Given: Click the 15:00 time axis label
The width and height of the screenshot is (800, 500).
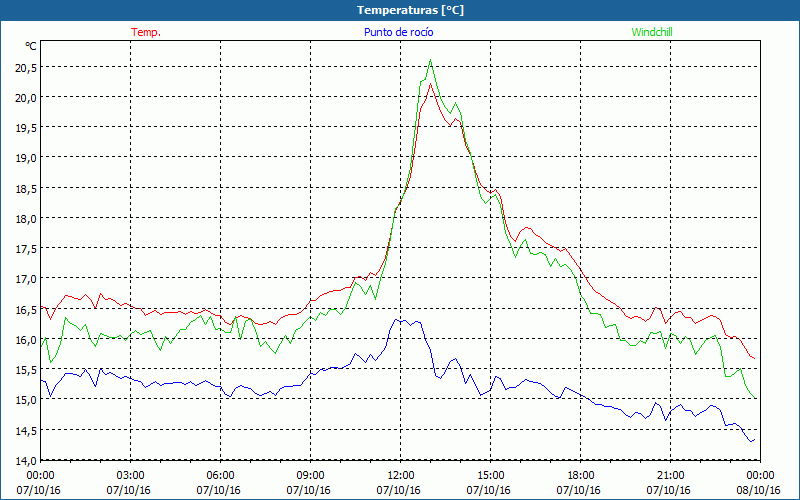Looking at the screenshot, I should tap(490, 475).
